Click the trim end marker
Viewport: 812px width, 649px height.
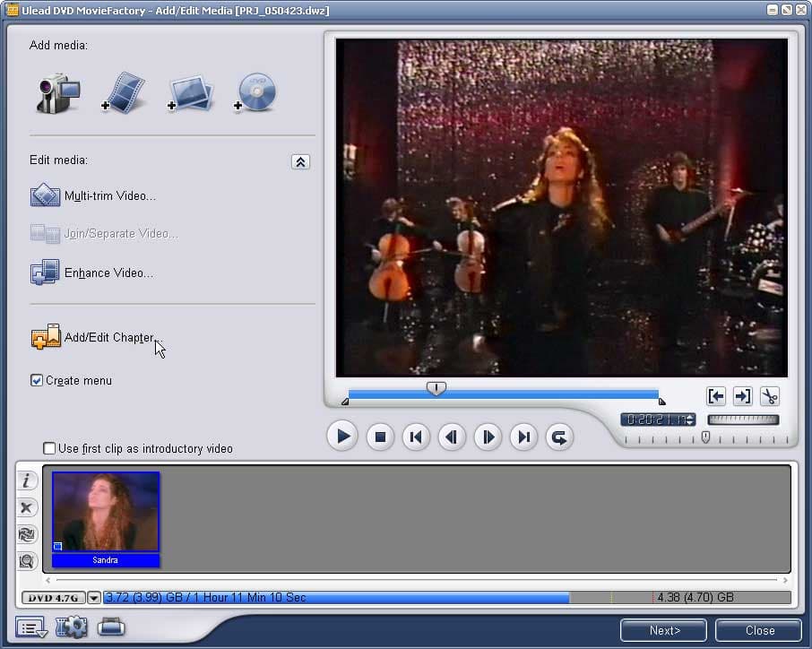[661, 402]
